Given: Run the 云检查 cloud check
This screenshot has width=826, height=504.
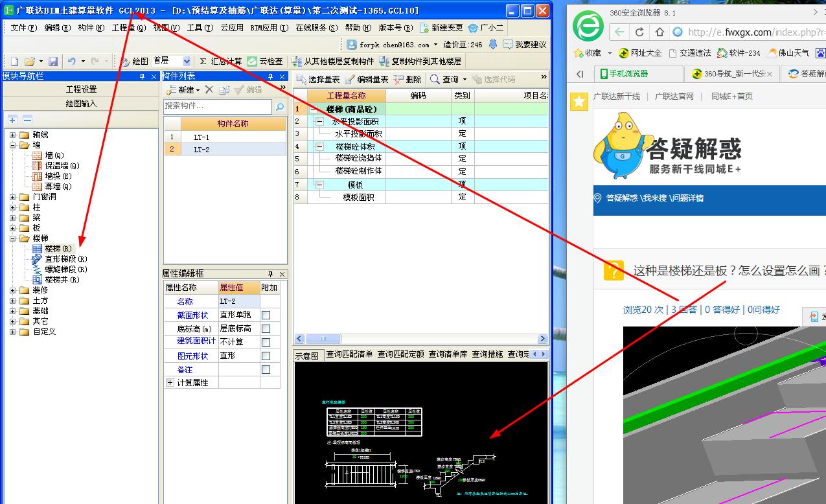Looking at the screenshot, I should (x=265, y=61).
